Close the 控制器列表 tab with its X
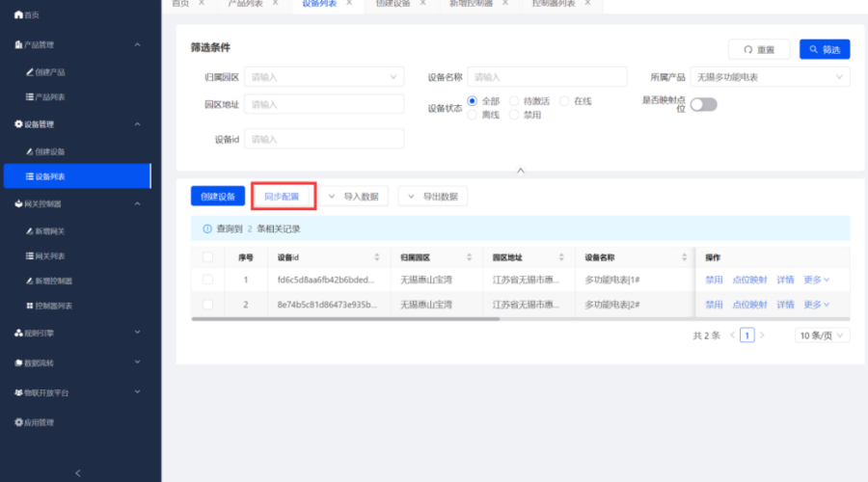This screenshot has width=868, height=482. [588, 3]
